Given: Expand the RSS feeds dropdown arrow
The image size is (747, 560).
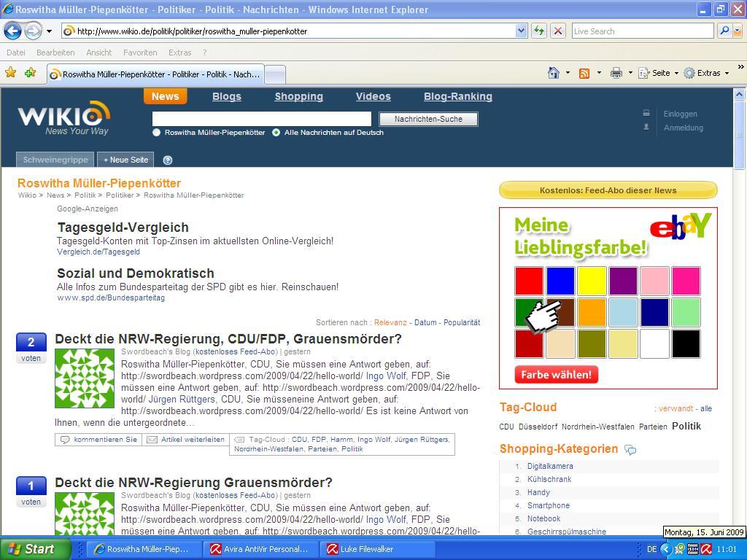Looking at the screenshot, I should point(599,73).
